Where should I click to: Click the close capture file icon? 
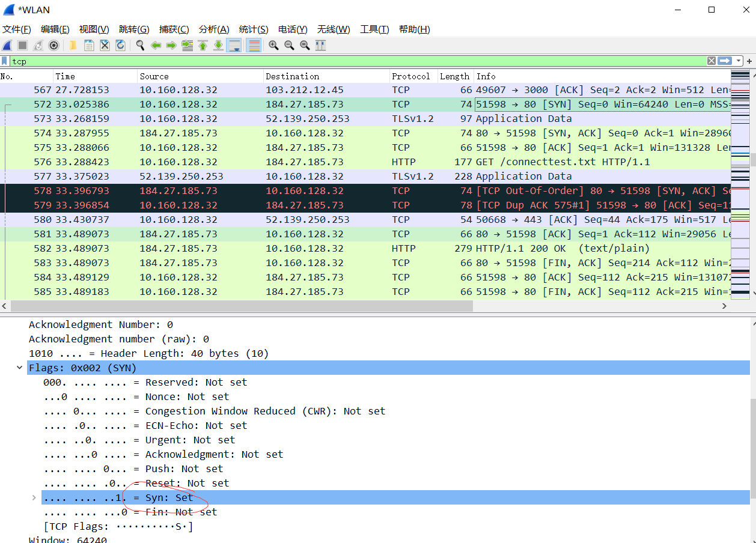tap(105, 45)
